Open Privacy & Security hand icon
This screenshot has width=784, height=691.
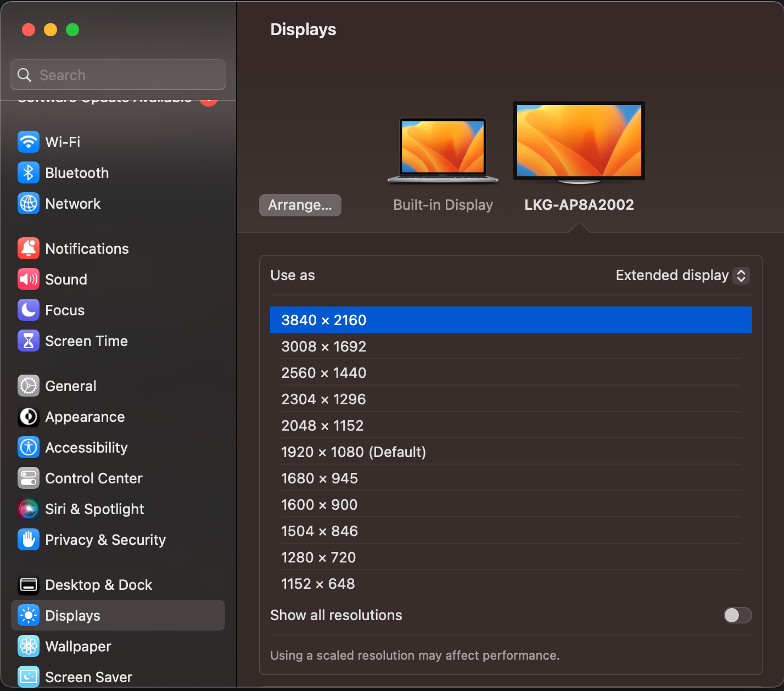(29, 540)
